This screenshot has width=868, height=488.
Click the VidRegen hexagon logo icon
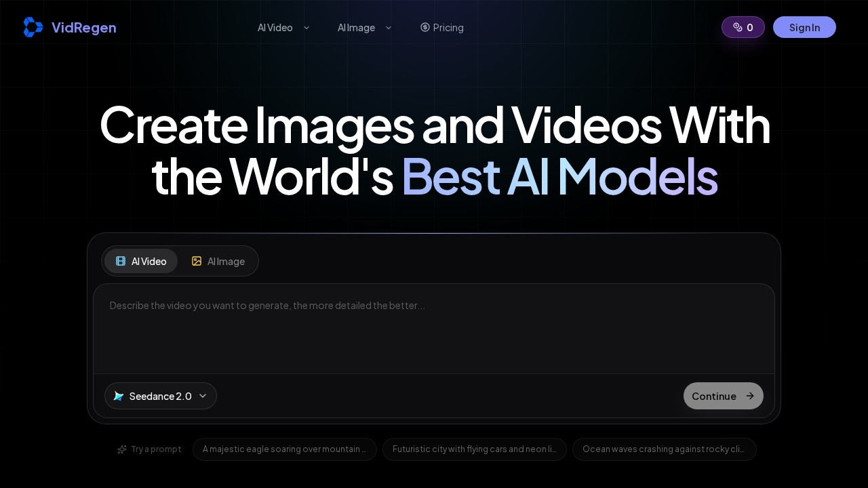coord(33,27)
